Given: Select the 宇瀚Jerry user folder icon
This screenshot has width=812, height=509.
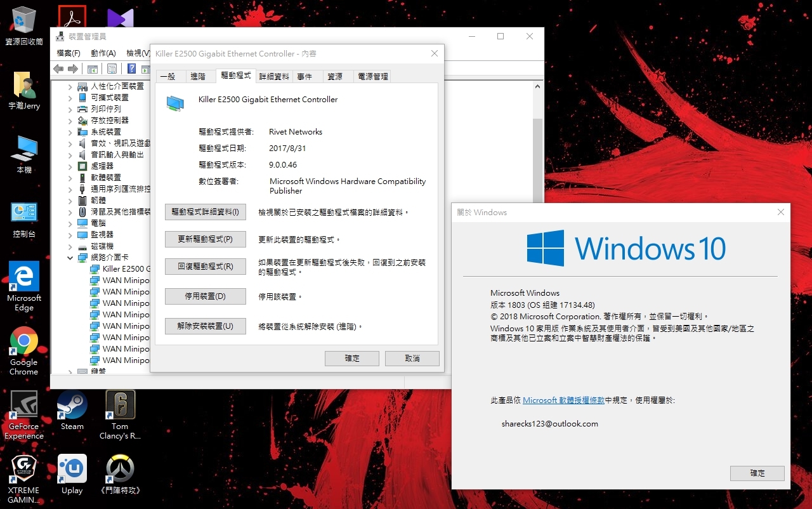Looking at the screenshot, I should click(x=24, y=91).
